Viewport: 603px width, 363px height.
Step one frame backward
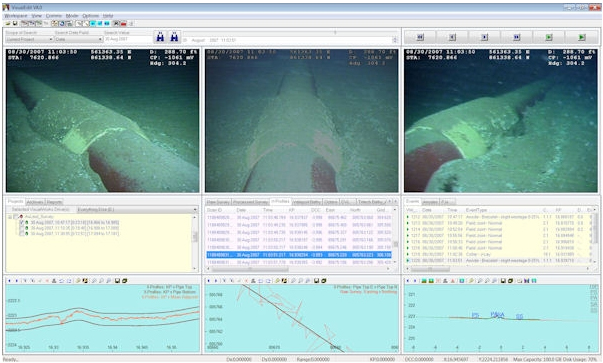tap(452, 37)
